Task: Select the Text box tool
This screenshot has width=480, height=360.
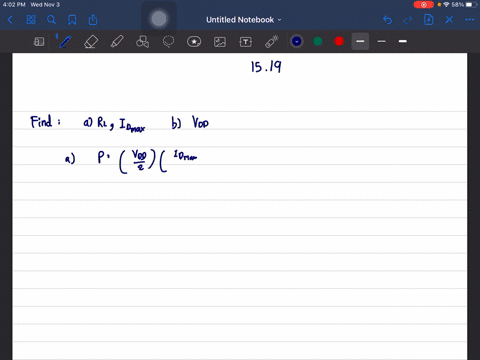Action: pos(246,42)
